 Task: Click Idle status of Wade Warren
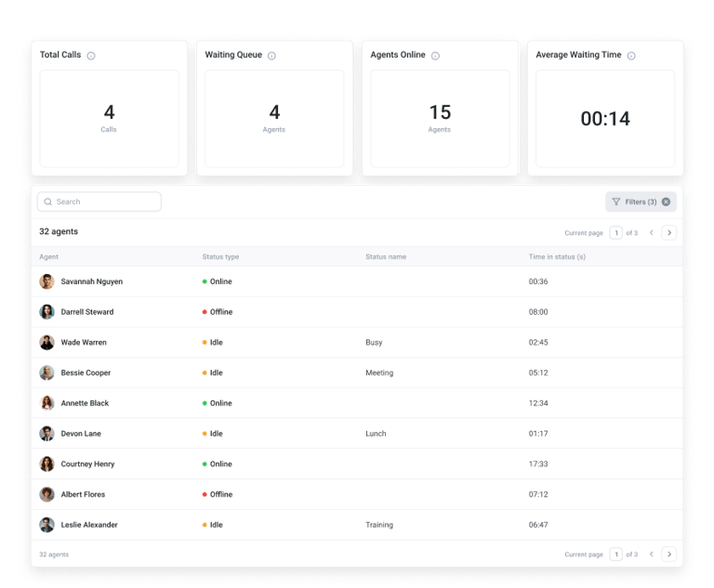pyautogui.click(x=212, y=342)
